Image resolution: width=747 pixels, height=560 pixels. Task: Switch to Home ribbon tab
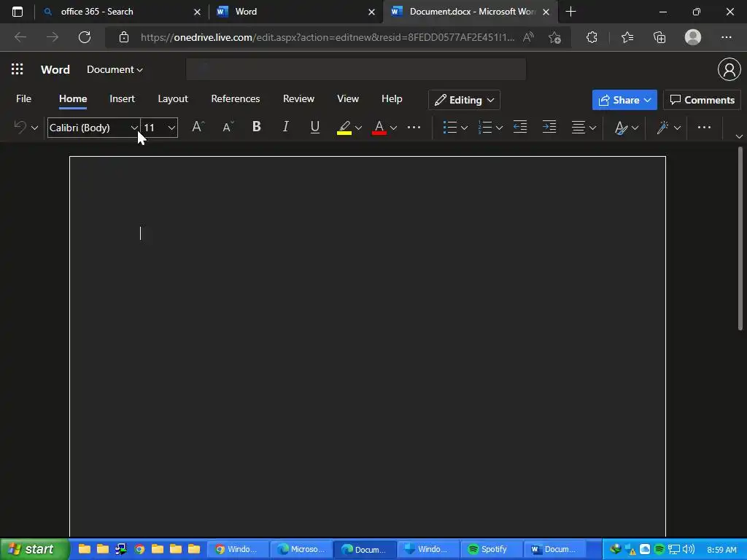tap(73, 98)
